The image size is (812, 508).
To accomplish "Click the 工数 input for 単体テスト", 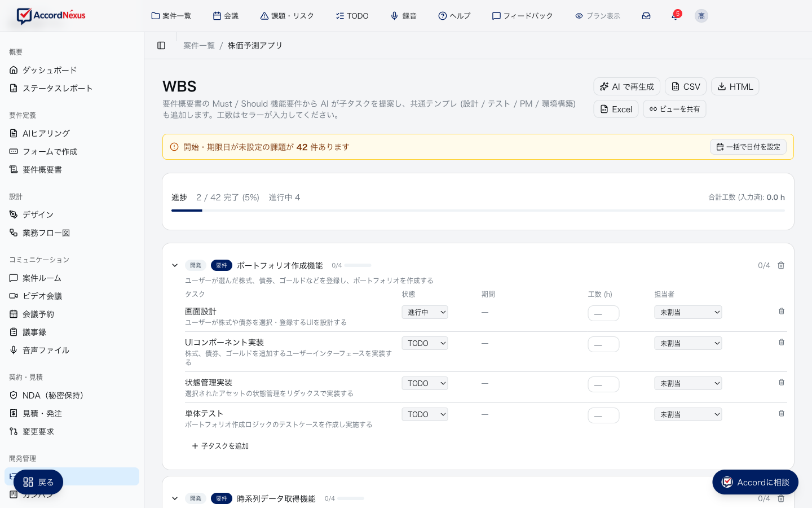I will pyautogui.click(x=603, y=415).
